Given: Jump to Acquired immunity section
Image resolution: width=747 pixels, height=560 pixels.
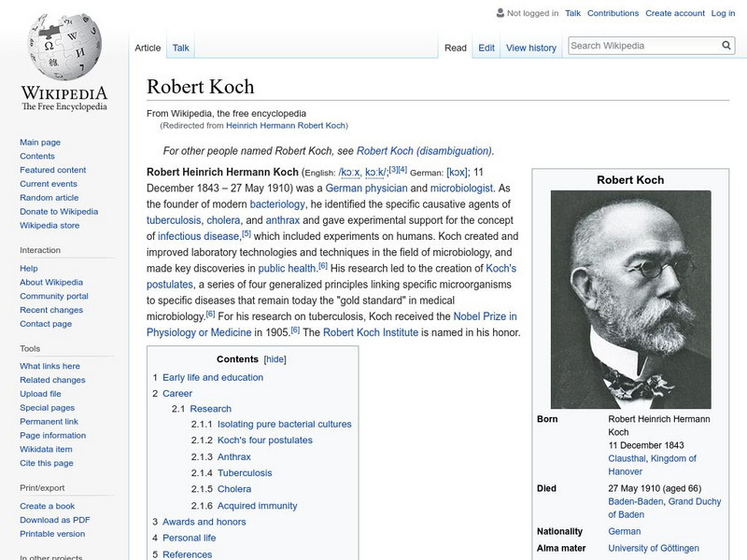Looking at the screenshot, I should (x=257, y=505).
